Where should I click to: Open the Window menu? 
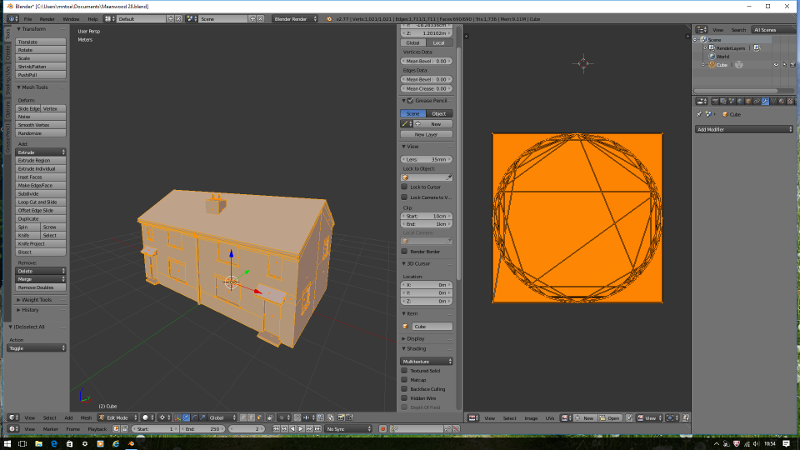coord(71,19)
